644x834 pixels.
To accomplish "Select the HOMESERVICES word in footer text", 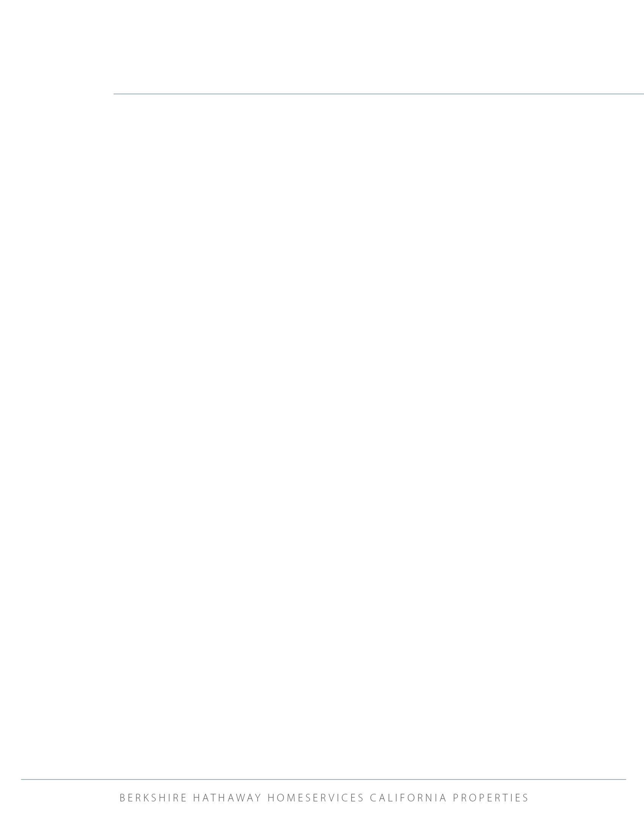I will (316, 798).
